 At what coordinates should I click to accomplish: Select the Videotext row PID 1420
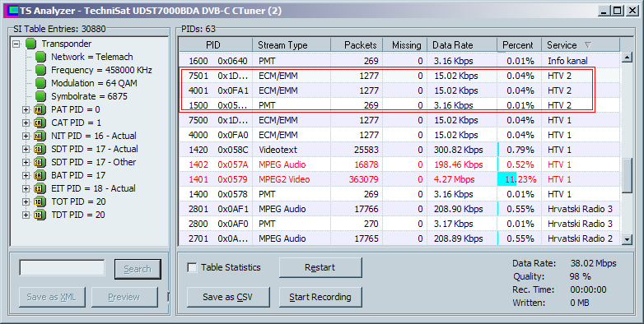399,150
